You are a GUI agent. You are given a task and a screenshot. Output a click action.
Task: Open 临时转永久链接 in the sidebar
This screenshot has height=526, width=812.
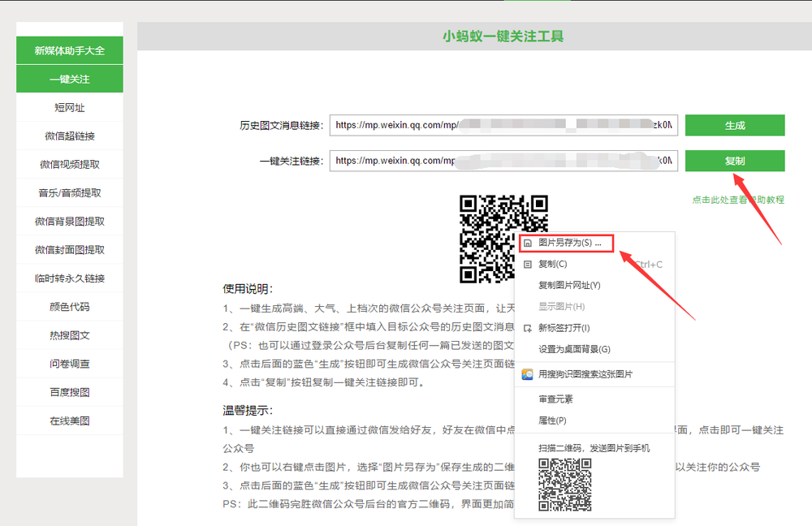(69, 278)
